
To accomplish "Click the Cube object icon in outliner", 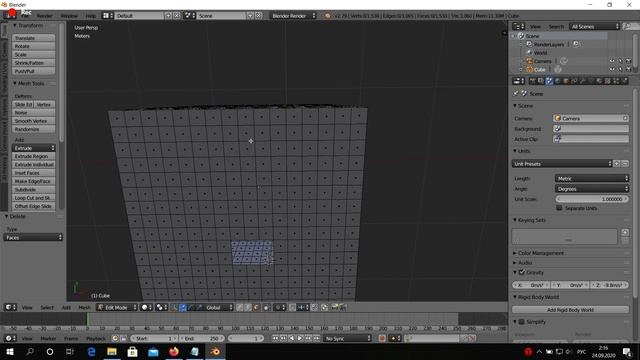I will tap(529, 69).
